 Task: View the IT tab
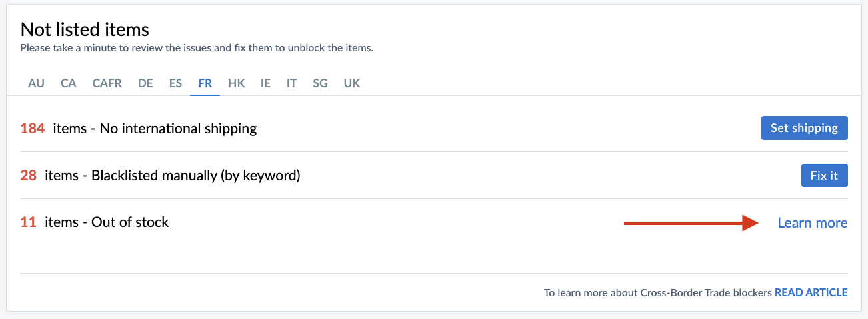tap(291, 83)
